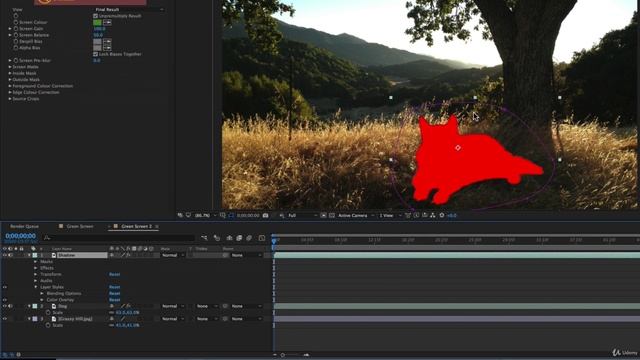Click the Screen Balance value 50.0

pos(98,35)
